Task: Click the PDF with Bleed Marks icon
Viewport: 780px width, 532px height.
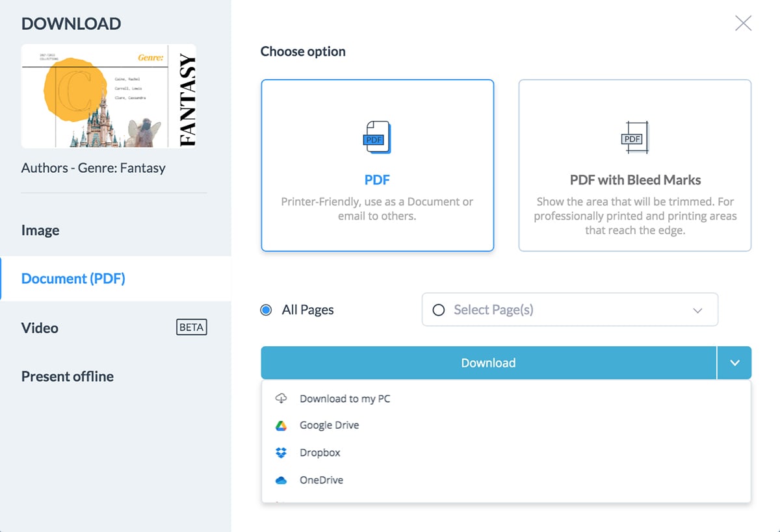Action: pos(634,138)
